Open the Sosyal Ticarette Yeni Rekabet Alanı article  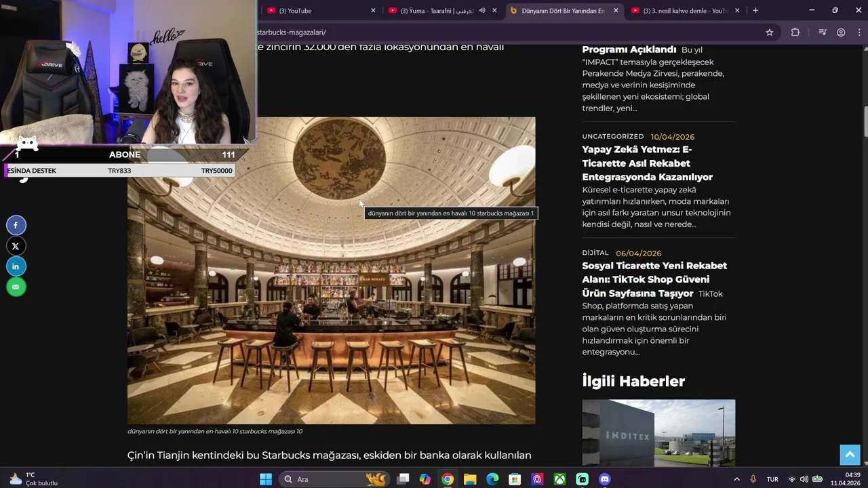coord(654,279)
